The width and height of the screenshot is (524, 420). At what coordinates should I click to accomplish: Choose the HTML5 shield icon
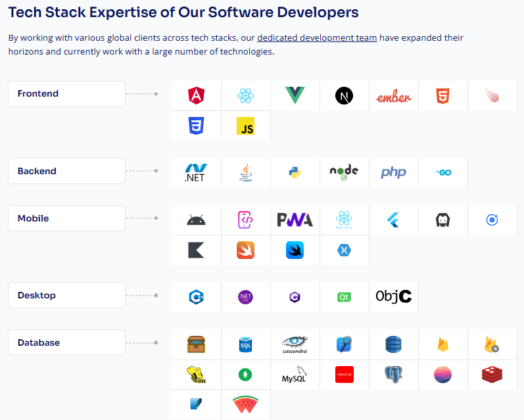(442, 96)
